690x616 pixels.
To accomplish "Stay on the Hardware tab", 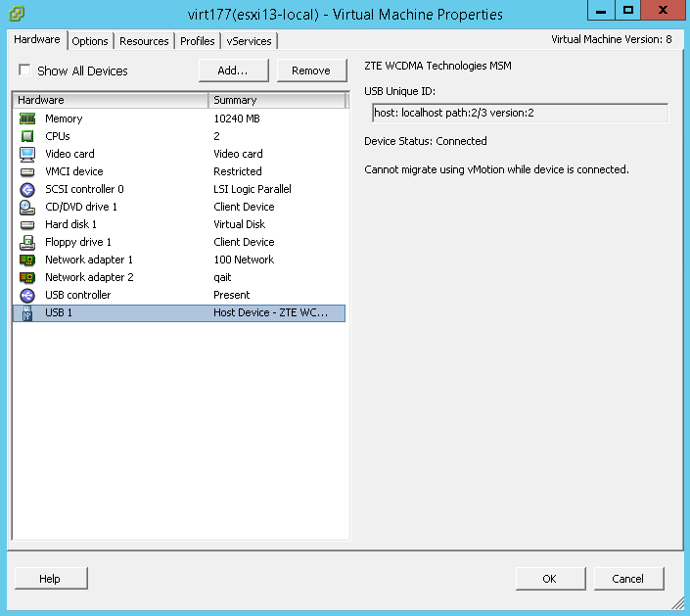I will [37, 39].
